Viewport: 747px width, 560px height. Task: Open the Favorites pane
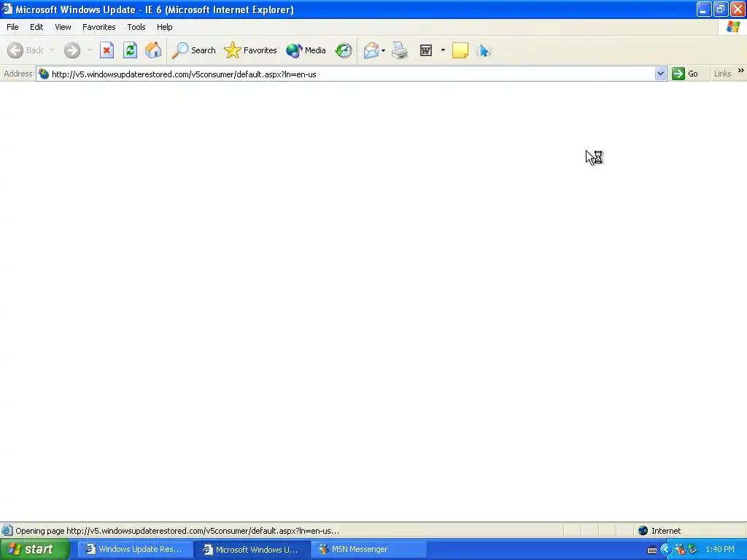click(251, 50)
